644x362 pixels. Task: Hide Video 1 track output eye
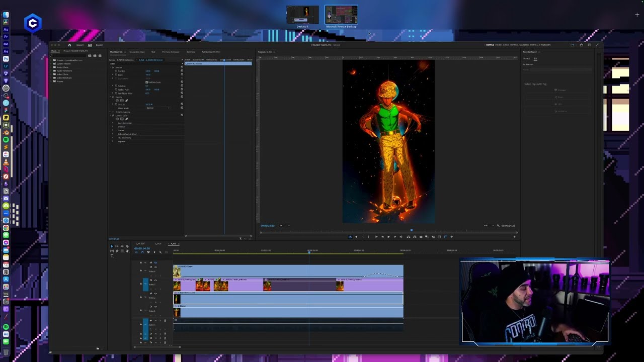pos(155,307)
